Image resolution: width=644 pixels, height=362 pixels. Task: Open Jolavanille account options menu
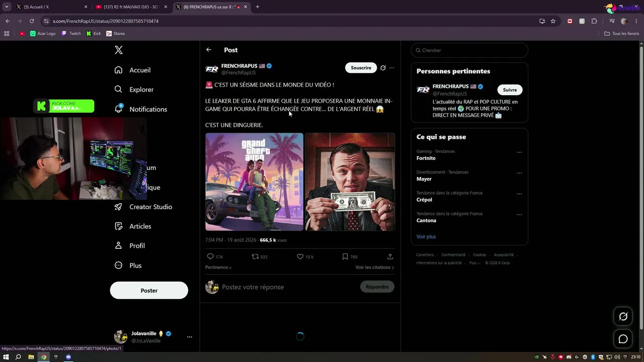point(190,337)
